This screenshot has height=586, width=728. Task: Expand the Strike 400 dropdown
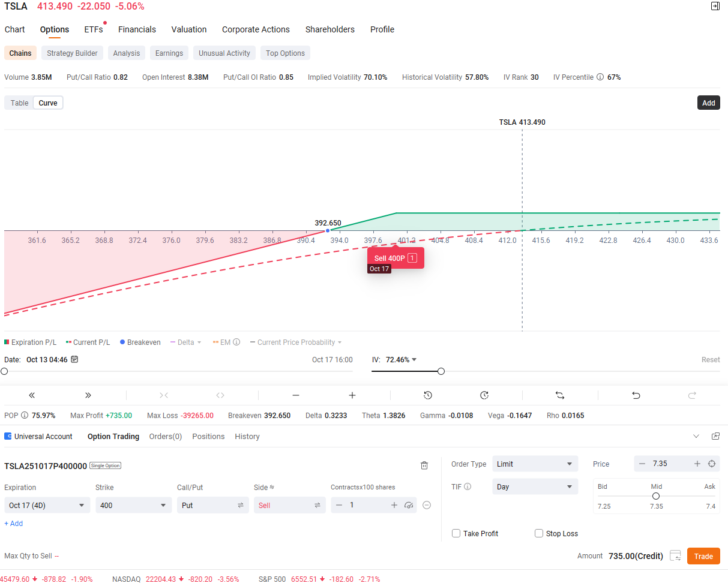[x=133, y=505]
